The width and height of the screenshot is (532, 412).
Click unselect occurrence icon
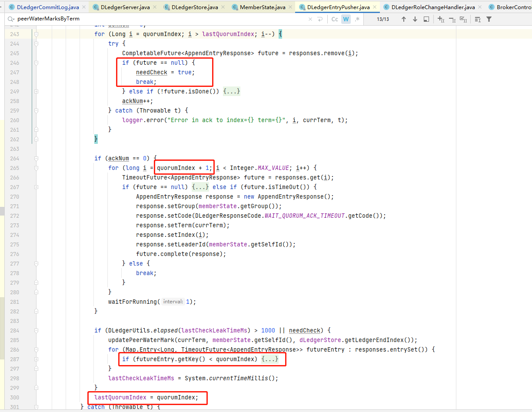pyautogui.click(x=452, y=19)
